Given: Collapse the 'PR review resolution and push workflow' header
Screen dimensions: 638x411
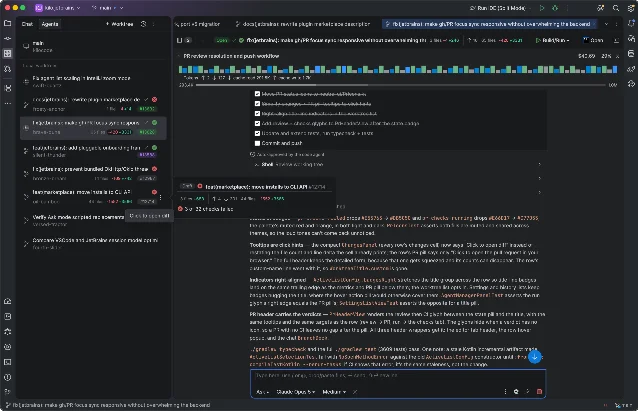Looking at the screenshot, I should [x=178, y=56].
